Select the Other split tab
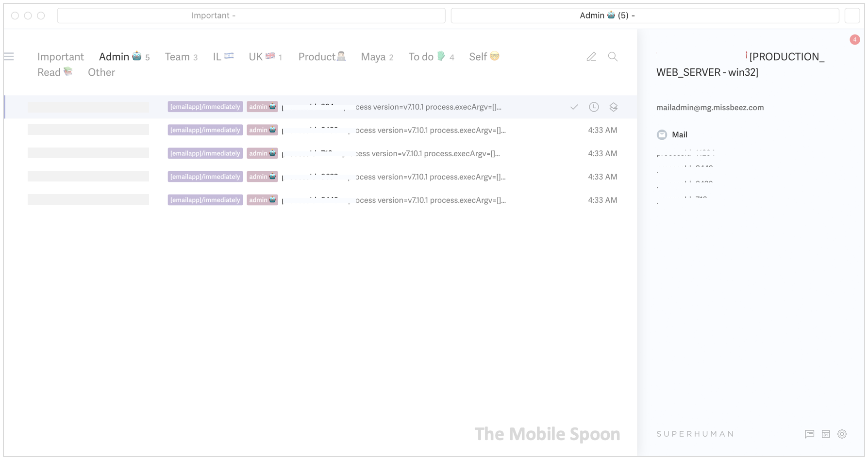The height and width of the screenshot is (459, 868). coord(101,72)
